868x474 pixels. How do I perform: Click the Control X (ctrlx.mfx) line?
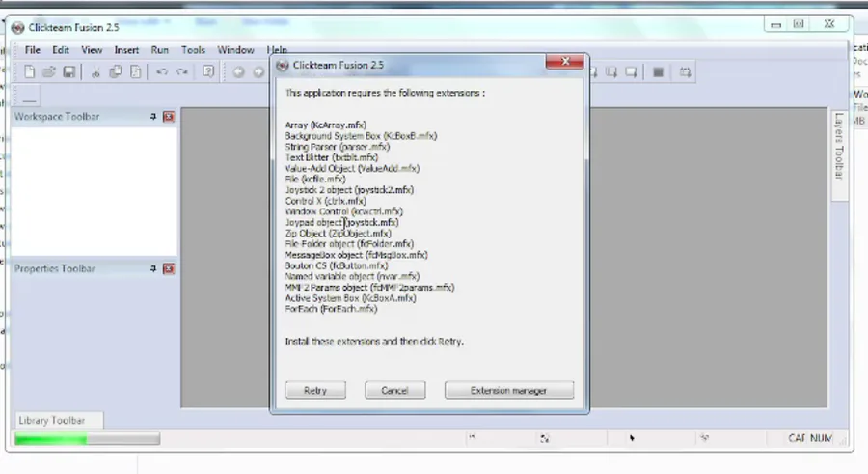(326, 201)
